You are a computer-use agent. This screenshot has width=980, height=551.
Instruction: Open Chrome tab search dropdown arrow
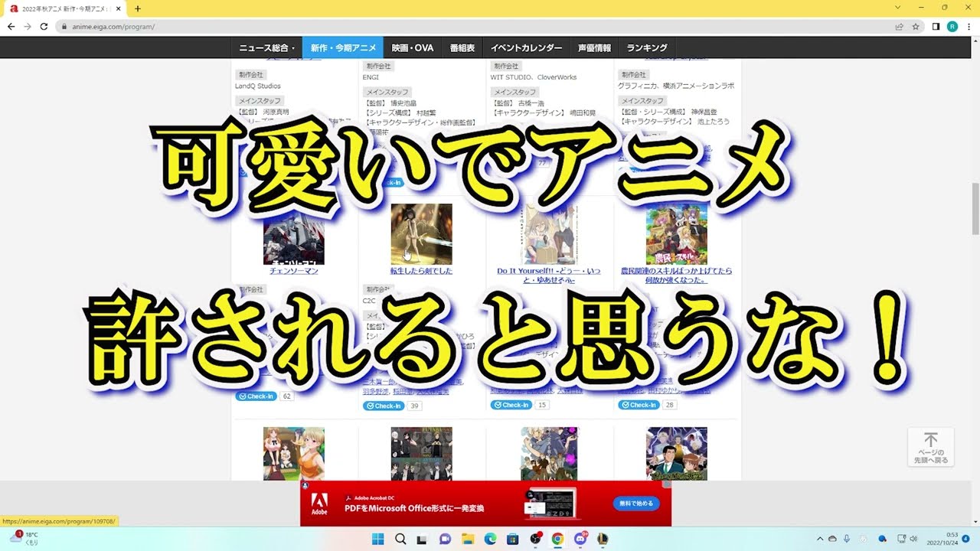pyautogui.click(x=897, y=8)
